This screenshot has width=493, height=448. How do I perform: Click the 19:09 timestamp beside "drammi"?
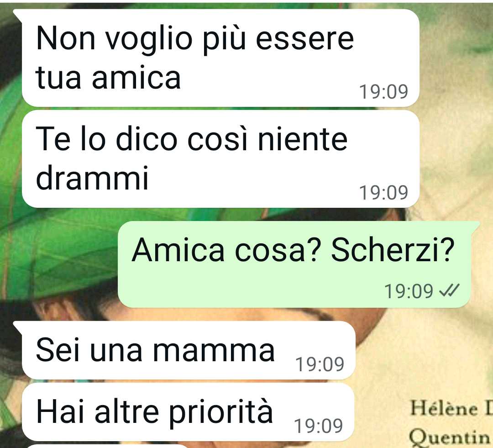click(x=383, y=192)
